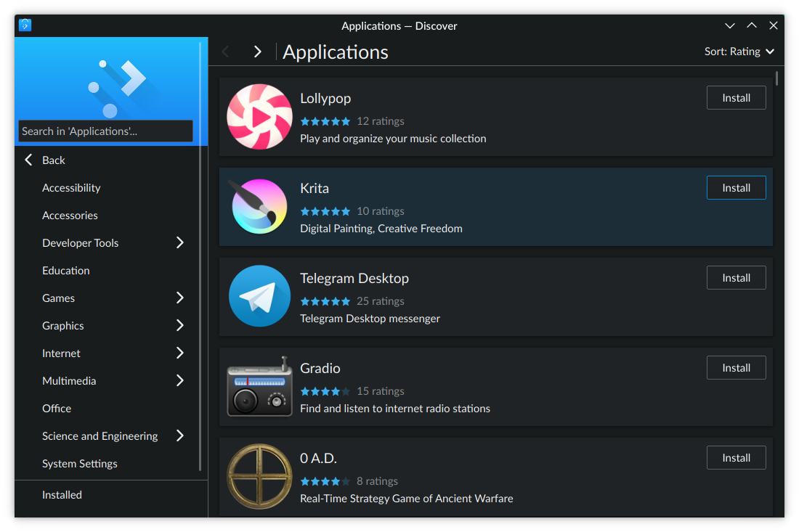Show the Installed applications list
Image resolution: width=799 pixels, height=532 pixels.
(x=62, y=495)
